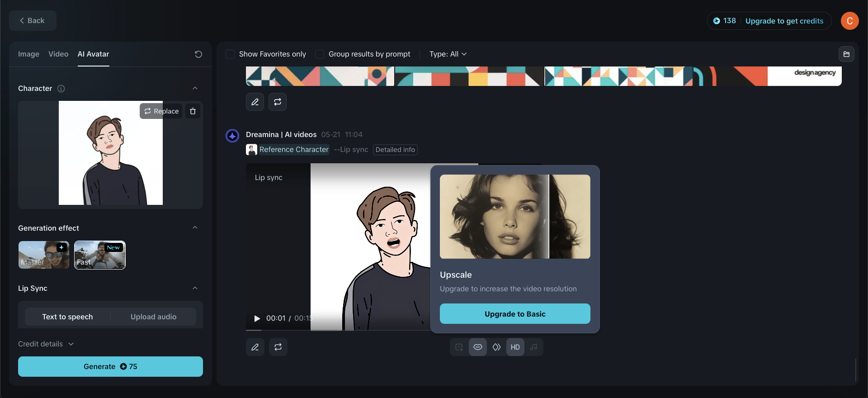Click the Upscale preview portrait image
Image resolution: width=868 pixels, height=398 pixels.
(x=515, y=217)
